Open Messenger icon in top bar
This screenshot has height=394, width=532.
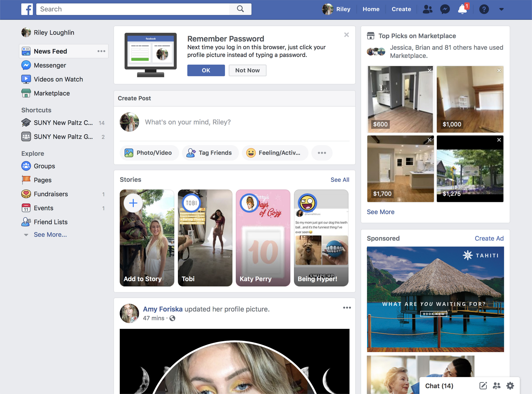coord(445,9)
